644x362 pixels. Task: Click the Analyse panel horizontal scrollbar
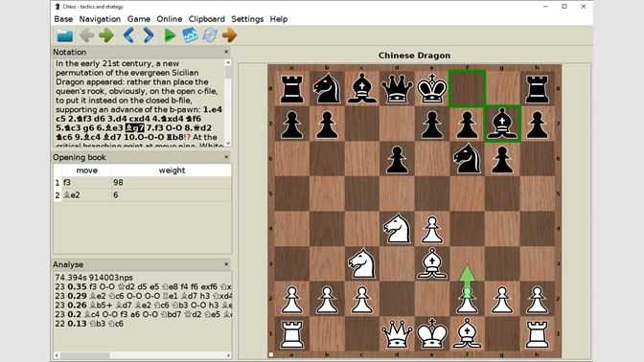pos(142,355)
